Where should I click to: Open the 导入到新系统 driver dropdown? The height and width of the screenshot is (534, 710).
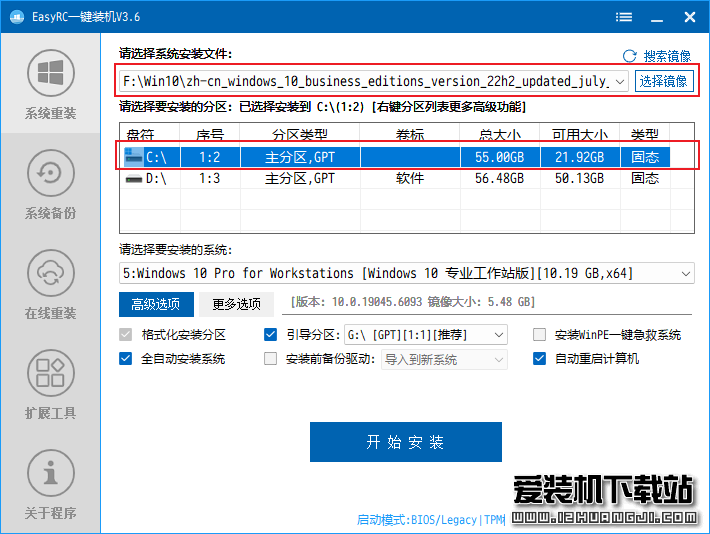tap(444, 360)
